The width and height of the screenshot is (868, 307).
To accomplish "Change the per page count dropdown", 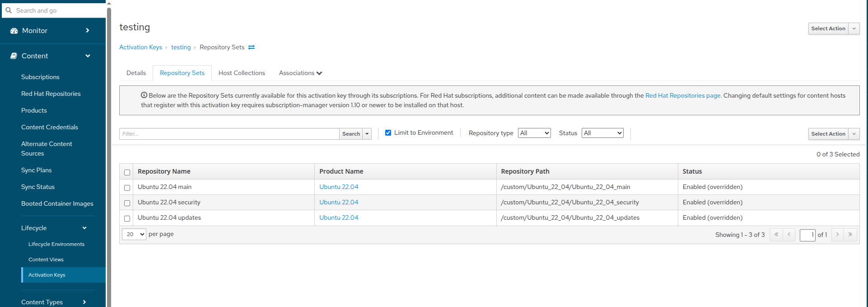I will point(134,234).
